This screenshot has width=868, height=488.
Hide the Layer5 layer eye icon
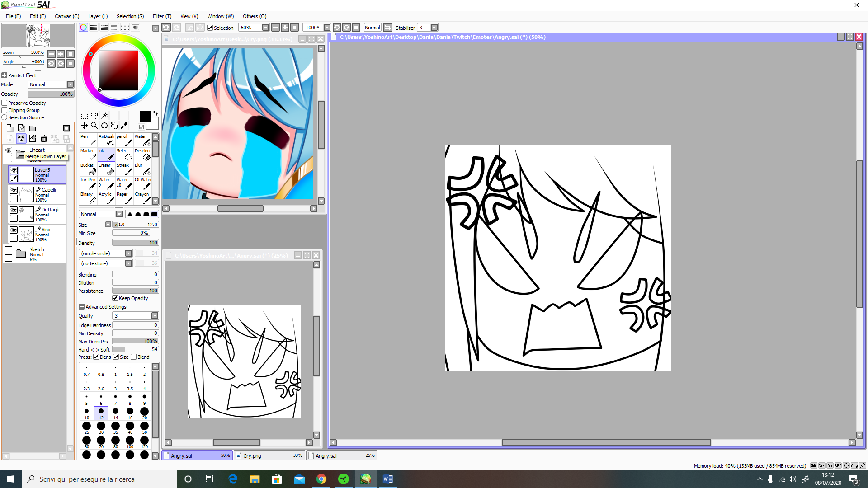click(x=14, y=171)
